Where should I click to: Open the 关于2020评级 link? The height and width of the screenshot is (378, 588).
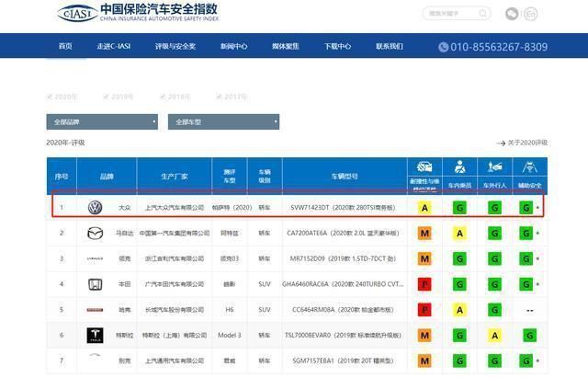pos(522,143)
